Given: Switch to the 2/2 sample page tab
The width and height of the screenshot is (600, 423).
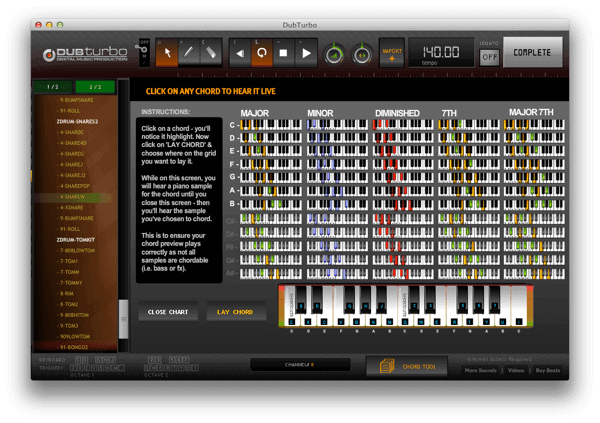Looking at the screenshot, I should (x=95, y=87).
